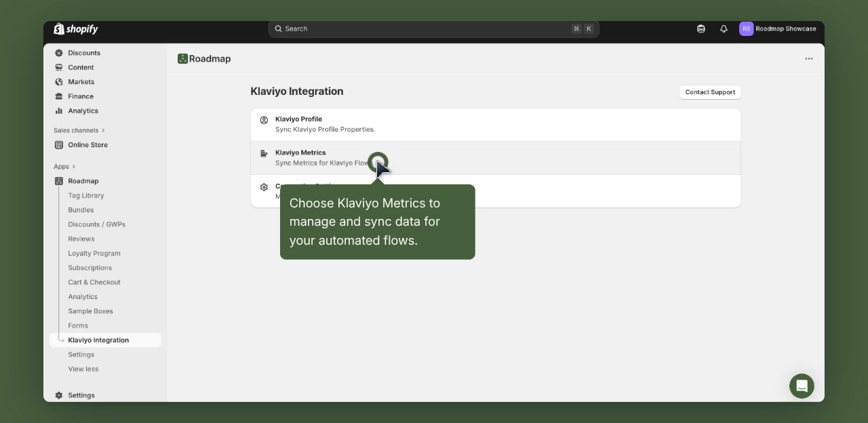868x423 pixels.
Task: Collapse the app menu with View less
Action: tap(83, 369)
